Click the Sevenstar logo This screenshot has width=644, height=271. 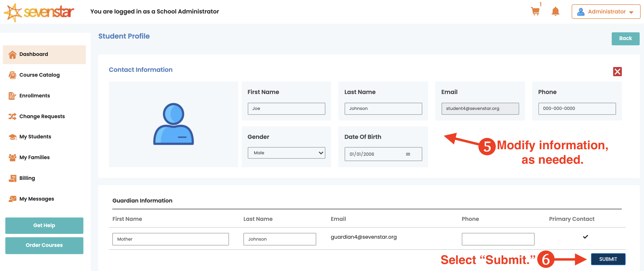(39, 12)
